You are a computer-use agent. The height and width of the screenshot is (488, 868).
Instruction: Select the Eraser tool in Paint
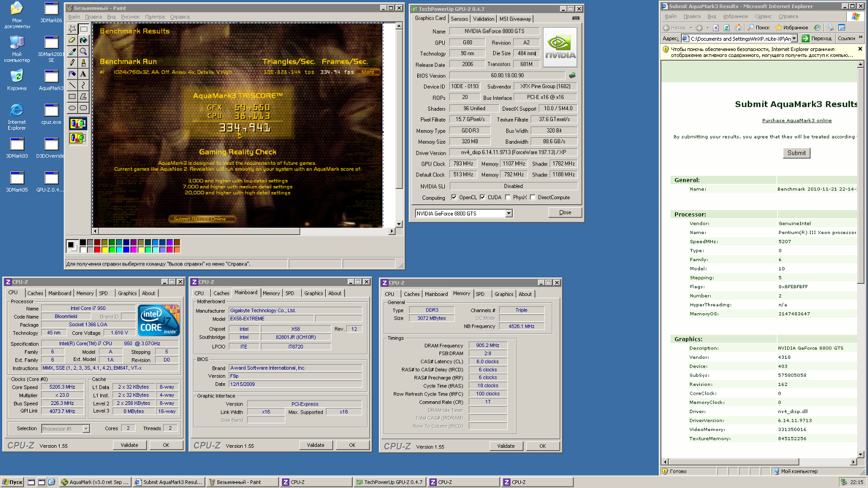pos(72,40)
